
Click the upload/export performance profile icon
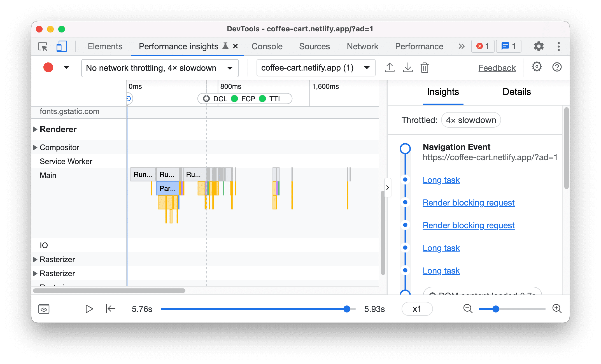[388, 67]
